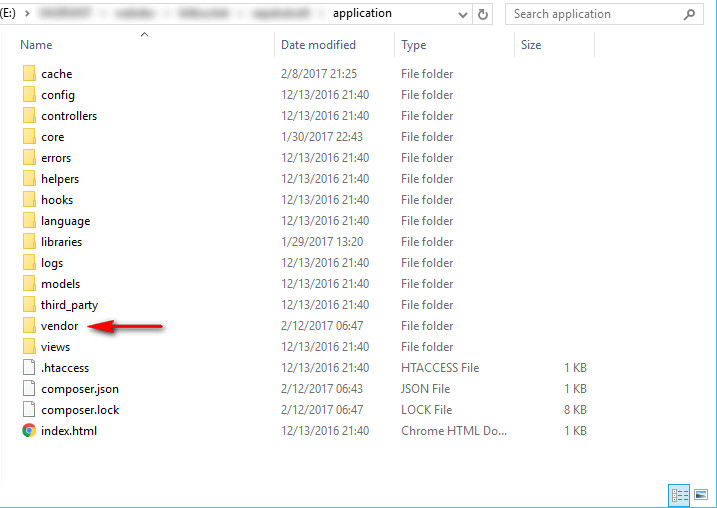This screenshot has width=717, height=508.
Task: Select the controllers folder
Action: point(69,116)
